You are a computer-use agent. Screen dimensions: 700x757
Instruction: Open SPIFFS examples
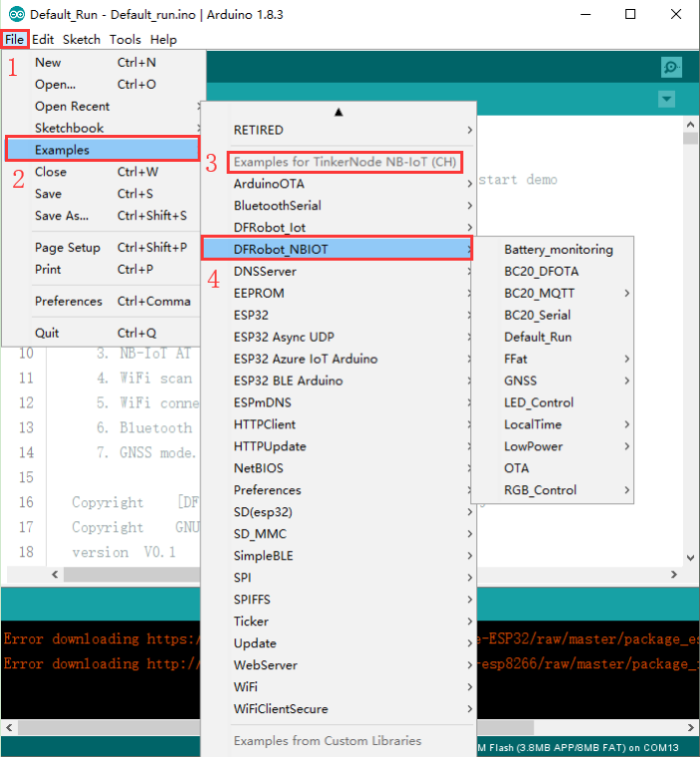tap(339, 599)
